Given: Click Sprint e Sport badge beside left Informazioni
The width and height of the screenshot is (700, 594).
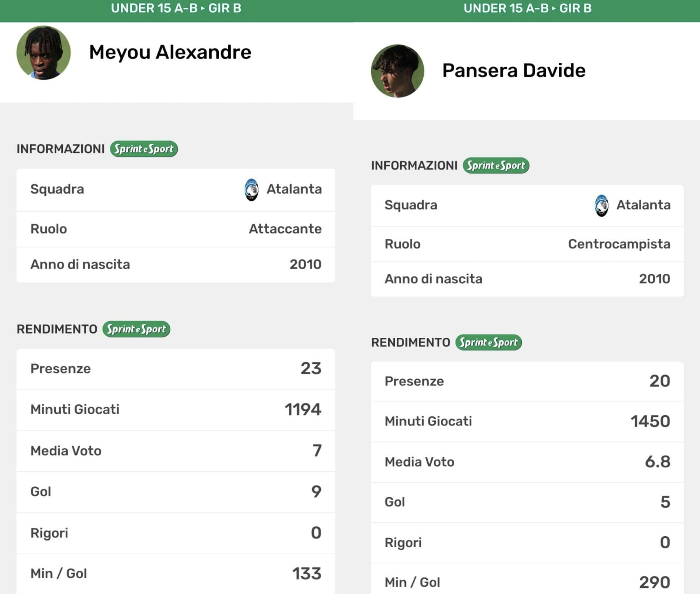Looking at the screenshot, I should coord(144,149).
